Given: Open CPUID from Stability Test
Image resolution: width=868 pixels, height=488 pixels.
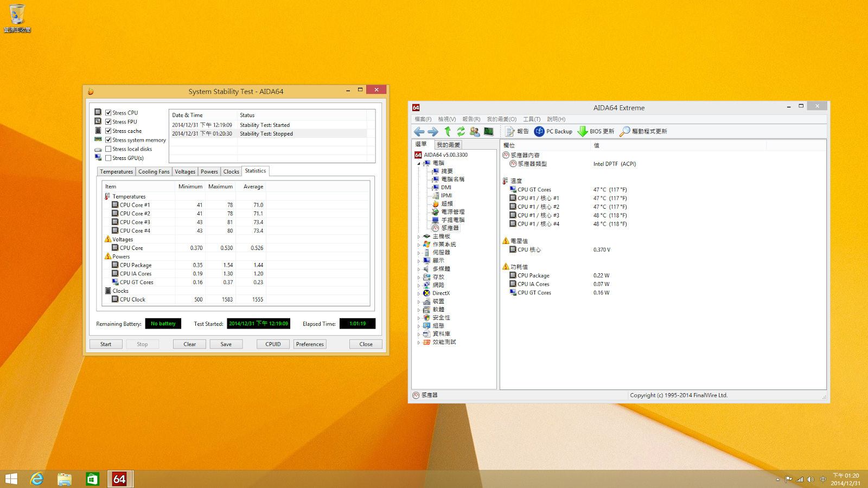Looking at the screenshot, I should click(x=273, y=344).
